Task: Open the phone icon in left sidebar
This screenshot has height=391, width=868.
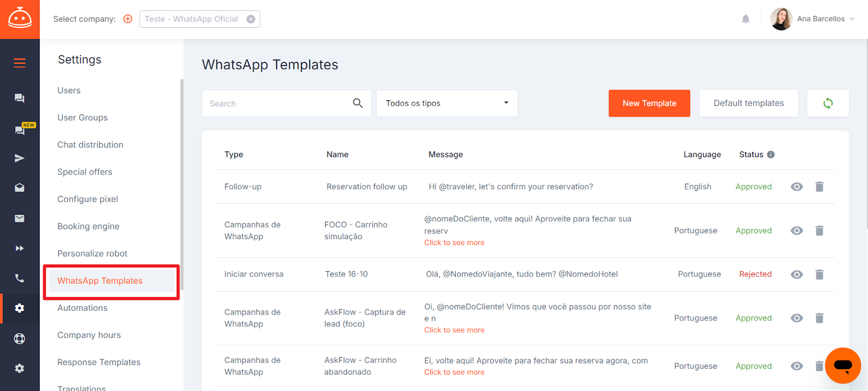Action: pos(20,278)
